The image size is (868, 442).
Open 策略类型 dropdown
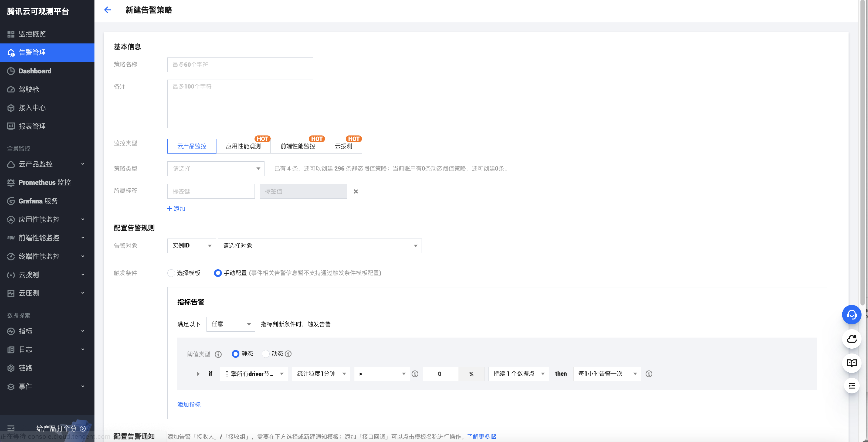[216, 168]
